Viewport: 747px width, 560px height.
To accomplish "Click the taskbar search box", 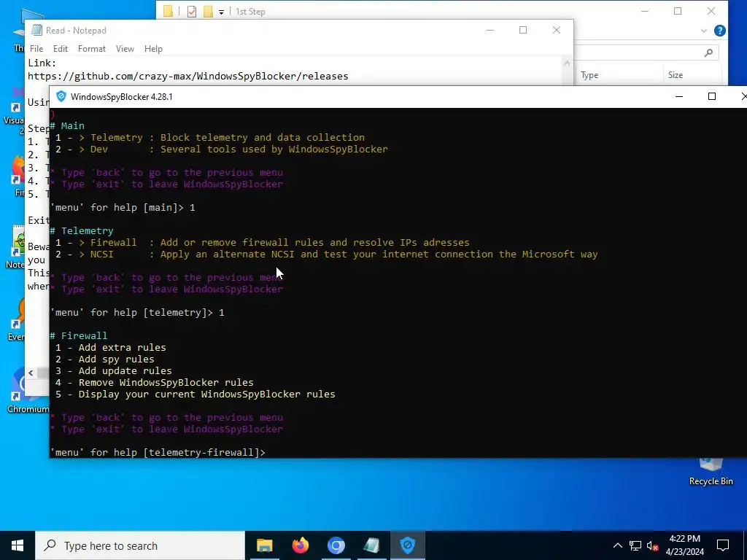I will coord(140,545).
